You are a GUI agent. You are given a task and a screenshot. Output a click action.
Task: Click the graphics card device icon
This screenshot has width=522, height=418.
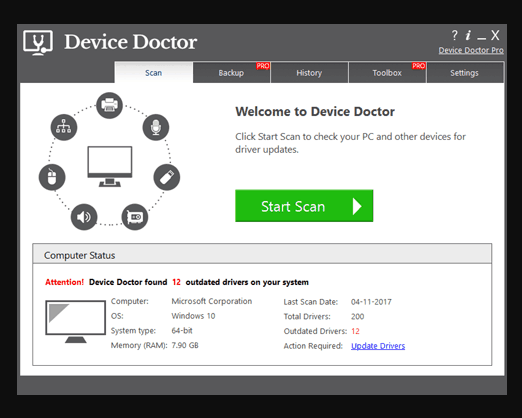click(135, 217)
